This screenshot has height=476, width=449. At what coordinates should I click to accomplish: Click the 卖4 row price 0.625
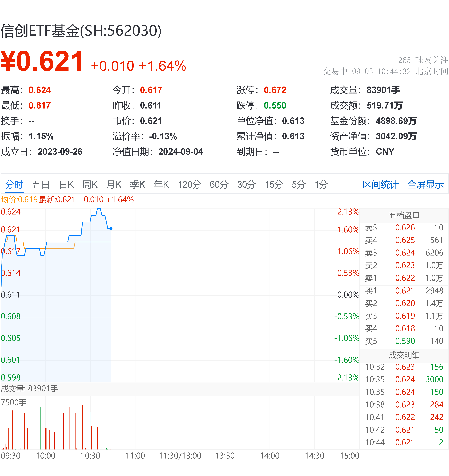(405, 240)
